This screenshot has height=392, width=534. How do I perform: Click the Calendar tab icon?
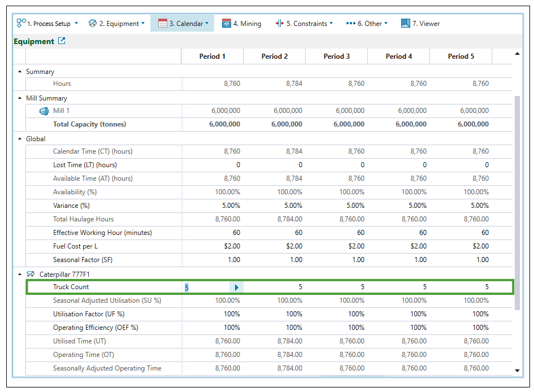(x=163, y=23)
